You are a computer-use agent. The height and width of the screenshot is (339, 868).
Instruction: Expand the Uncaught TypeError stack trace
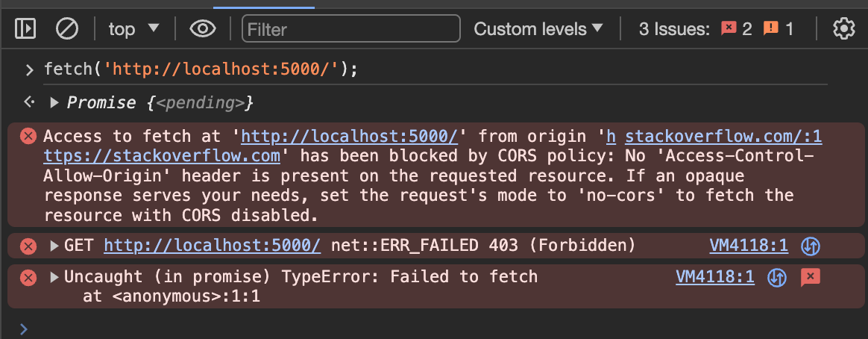pos(54,278)
